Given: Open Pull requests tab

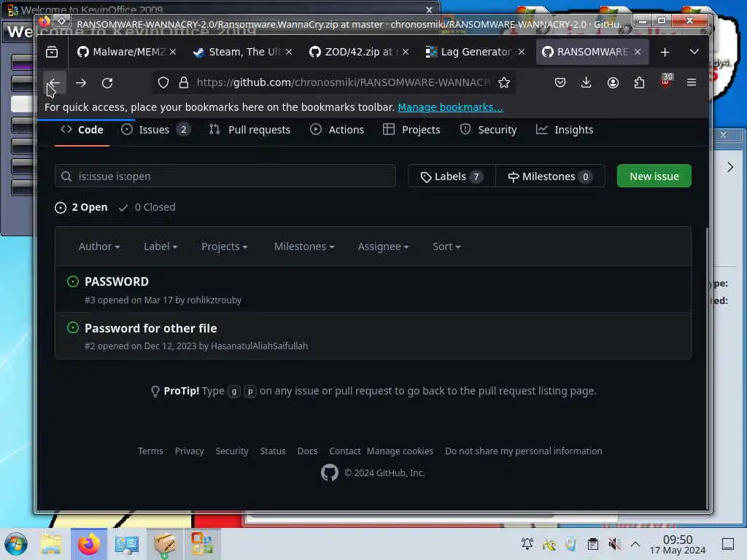Looking at the screenshot, I should pyautogui.click(x=249, y=130).
